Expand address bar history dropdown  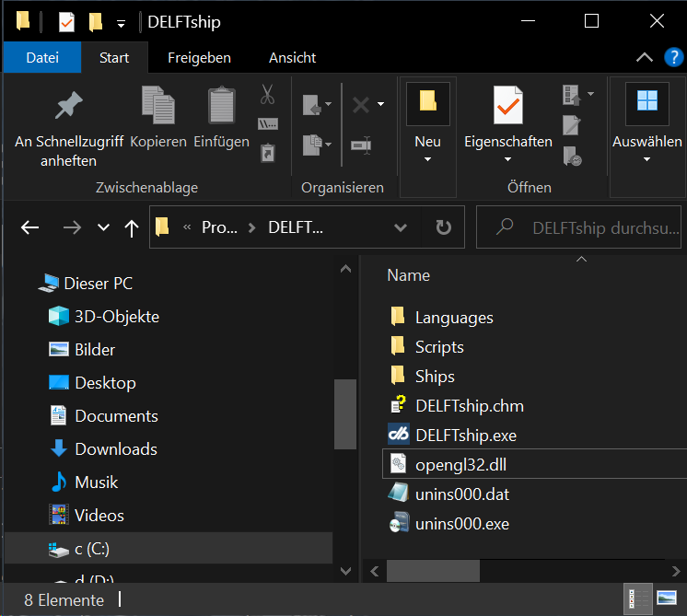[x=401, y=227]
